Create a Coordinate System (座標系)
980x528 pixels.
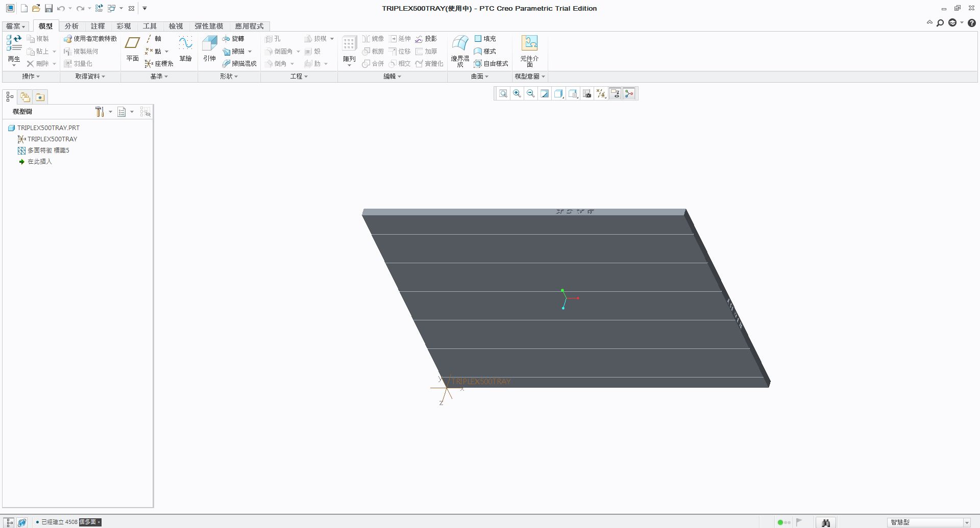tap(159, 64)
